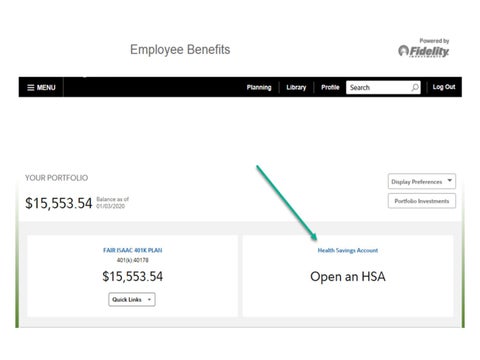Expand the Display Preferences dropdown
This screenshot has width=480, height=360.
[422, 181]
